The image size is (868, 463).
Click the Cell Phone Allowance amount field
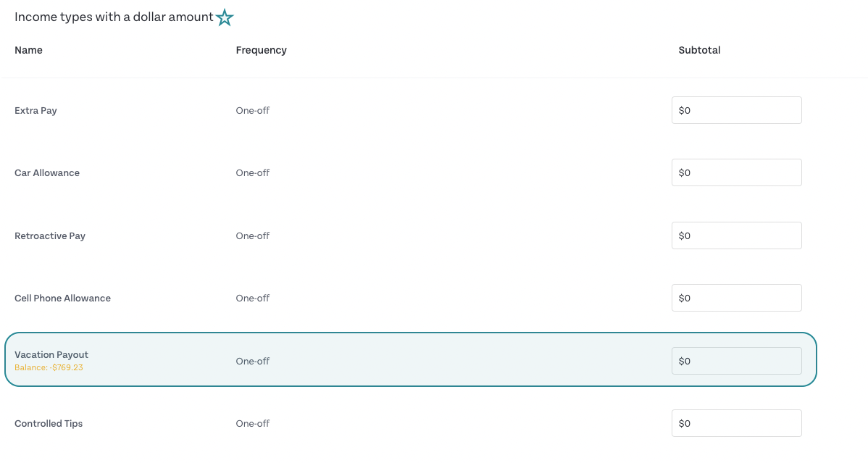pyautogui.click(x=736, y=298)
